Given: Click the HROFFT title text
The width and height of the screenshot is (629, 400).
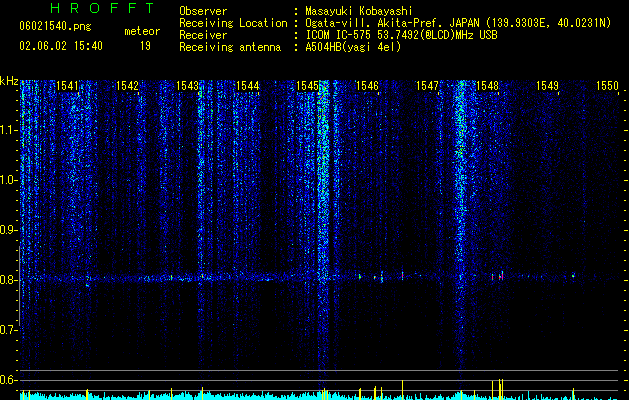Looking at the screenshot, I should [102, 8].
